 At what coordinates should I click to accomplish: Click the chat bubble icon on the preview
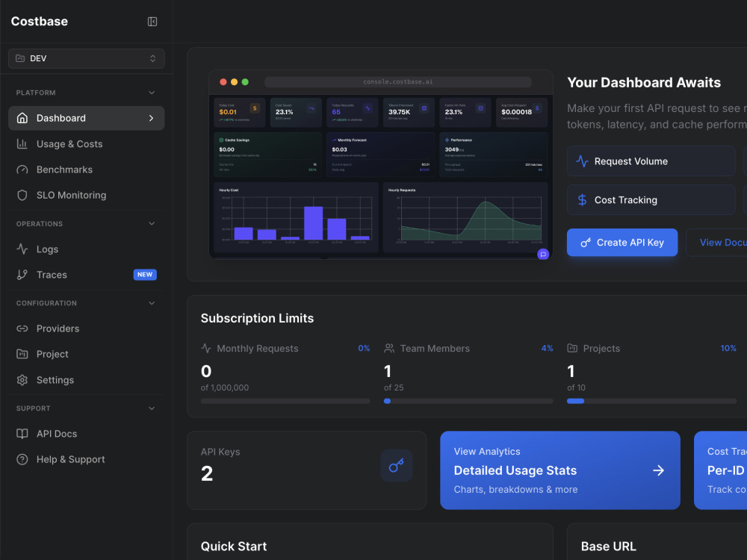pyautogui.click(x=543, y=255)
